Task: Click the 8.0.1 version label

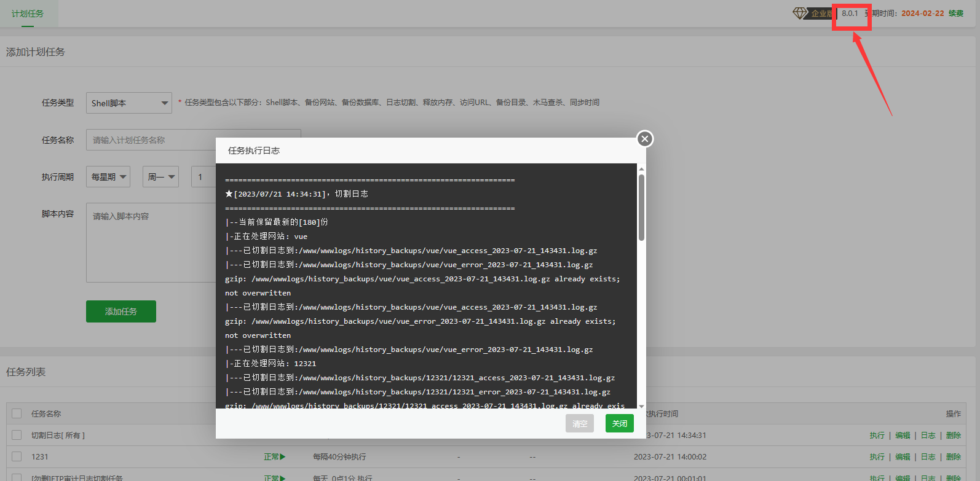Action: 850,13
